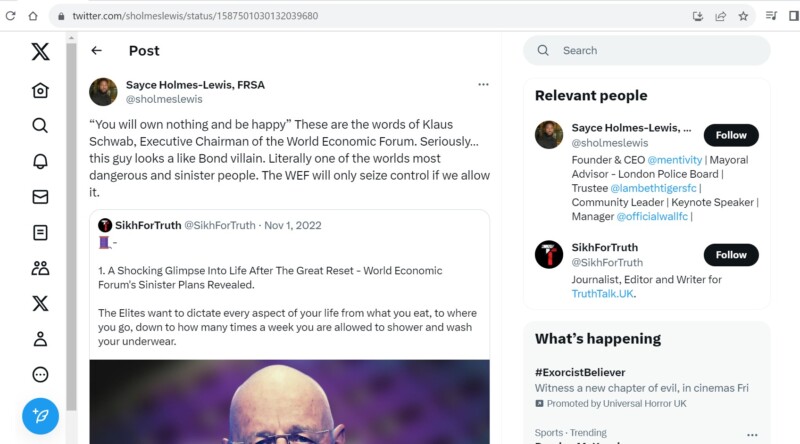The width and height of the screenshot is (800, 444).
Task: Click the compose Post floating button
Action: point(40,415)
